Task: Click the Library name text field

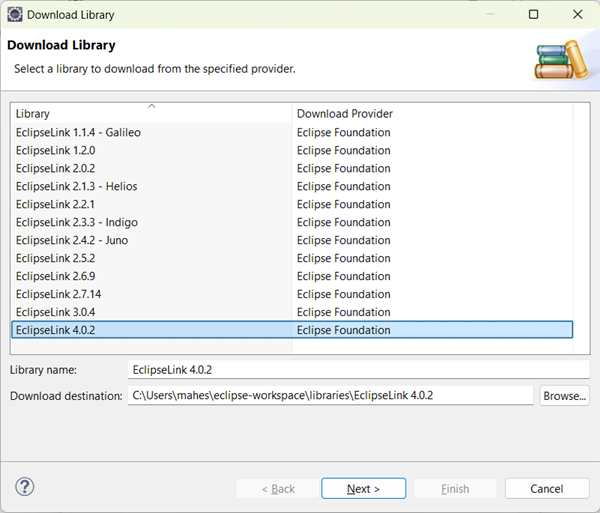Action: click(x=358, y=370)
